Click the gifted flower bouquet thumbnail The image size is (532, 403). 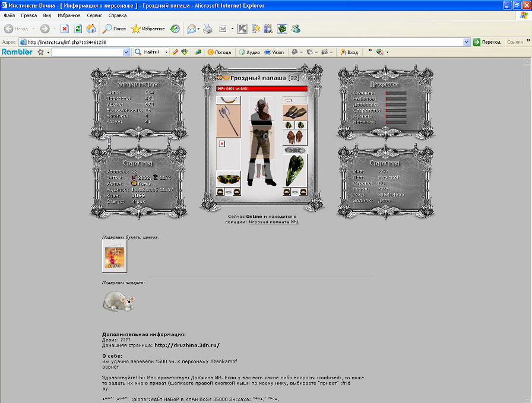pos(115,257)
